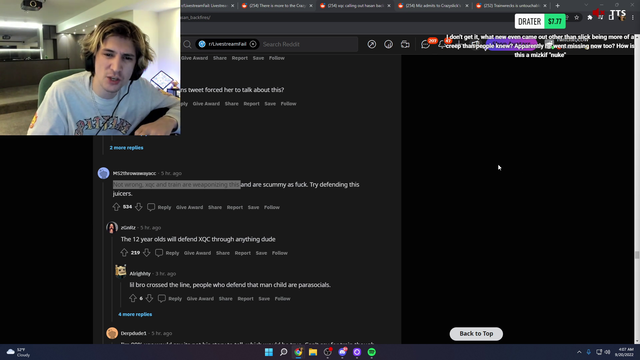Open Chrome extensions puzzle icon

(x=589, y=18)
